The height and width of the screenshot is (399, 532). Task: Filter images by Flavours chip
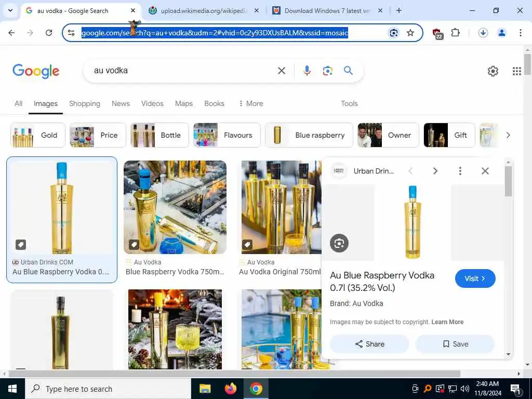[x=227, y=135]
